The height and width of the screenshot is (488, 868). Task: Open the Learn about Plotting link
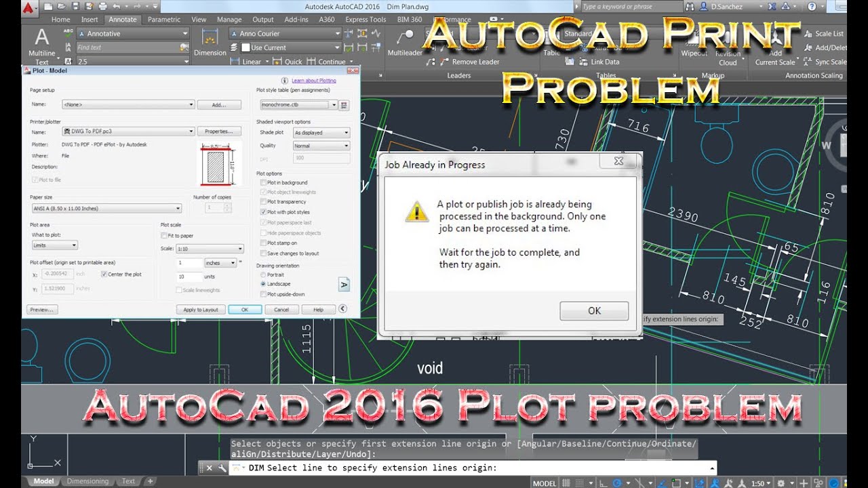pos(314,81)
